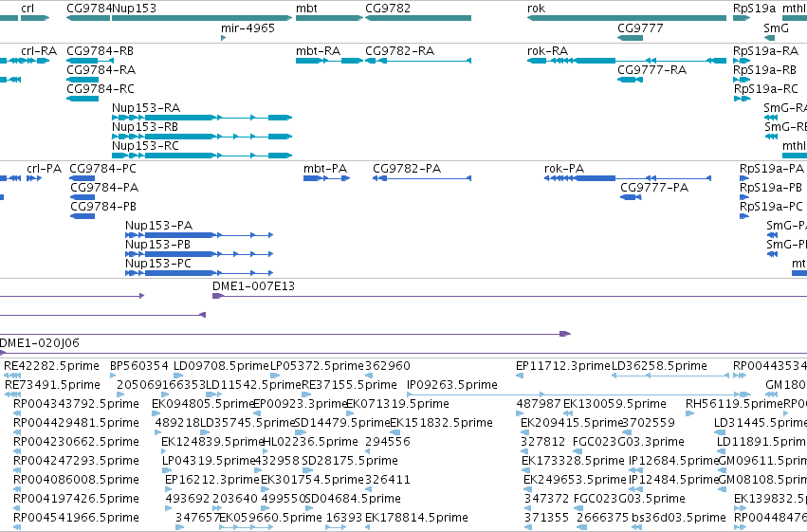This screenshot has width=807, height=532.
Task: Select the SmG gene label
Action: 776,28
